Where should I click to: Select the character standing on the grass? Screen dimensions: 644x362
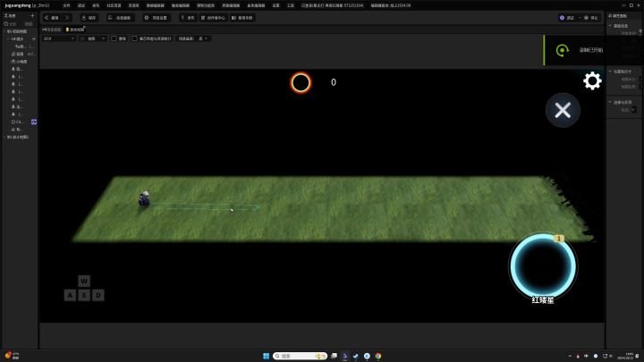click(144, 198)
